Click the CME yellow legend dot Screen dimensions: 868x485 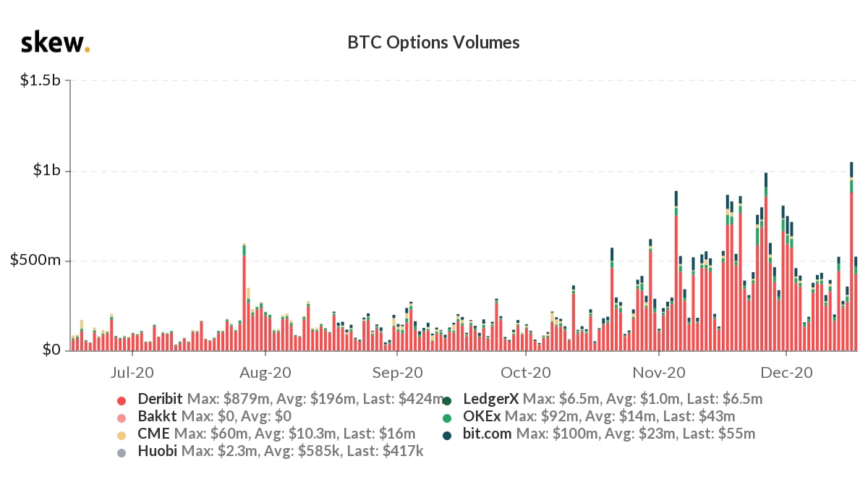pos(122,435)
